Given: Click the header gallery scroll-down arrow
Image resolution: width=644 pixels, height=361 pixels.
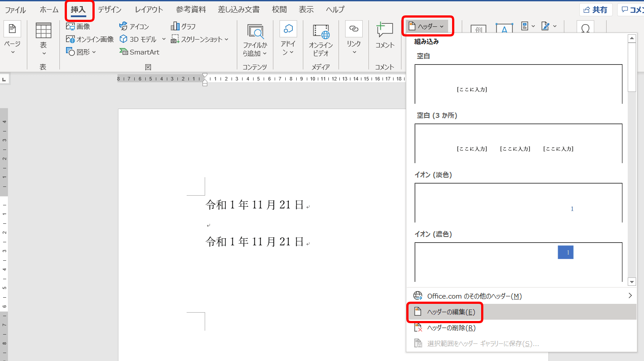Looking at the screenshot, I should (632, 282).
